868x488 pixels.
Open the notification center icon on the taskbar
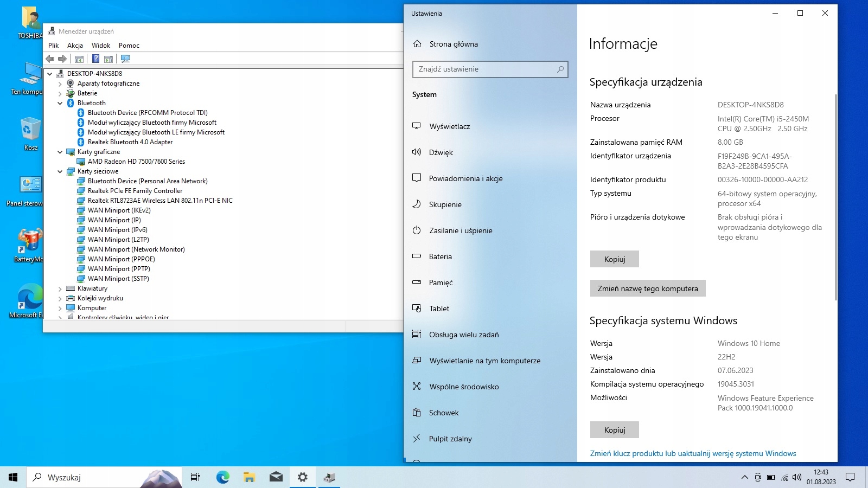point(850,477)
